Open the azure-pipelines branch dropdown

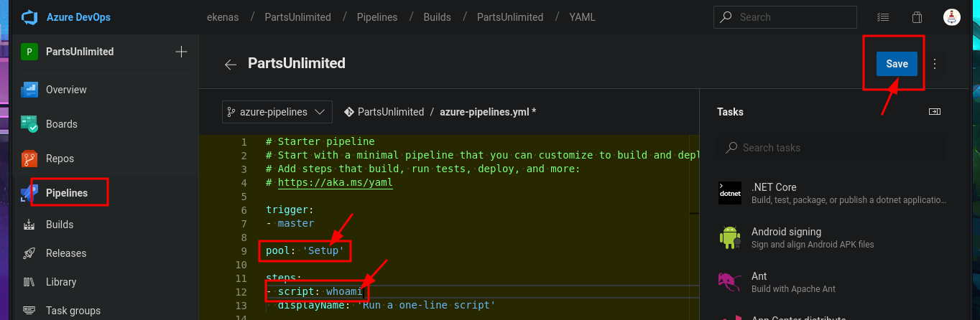point(276,112)
